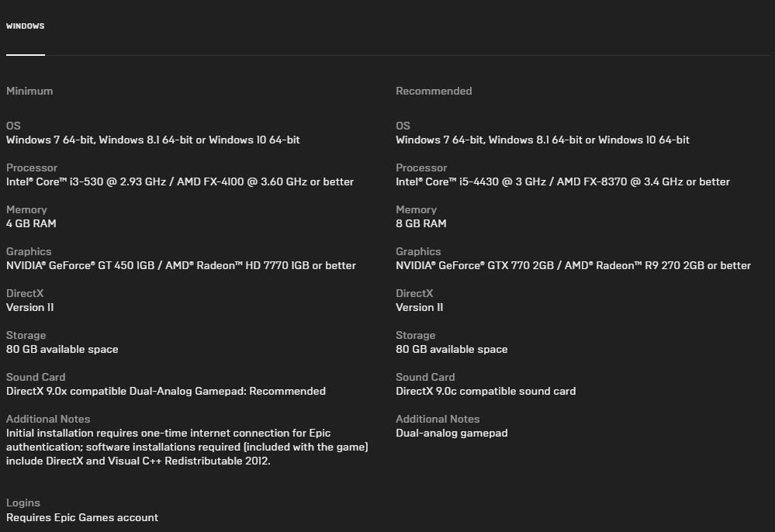This screenshot has width=775, height=532.
Task: Click the 8 GB RAM value
Action: click(x=421, y=224)
